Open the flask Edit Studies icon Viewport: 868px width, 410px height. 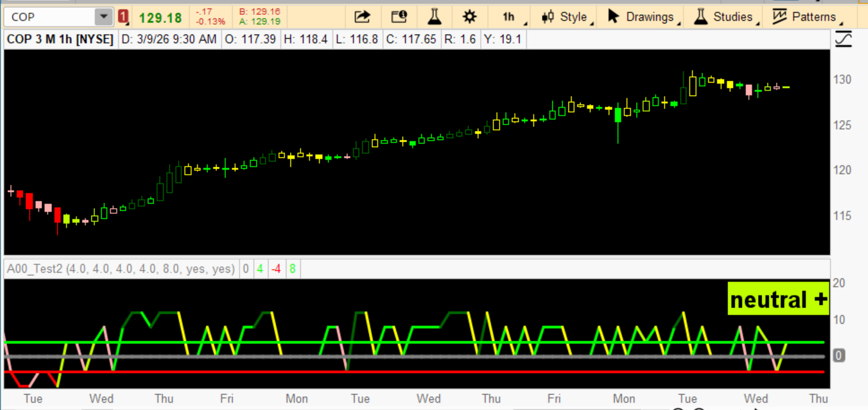point(435,17)
